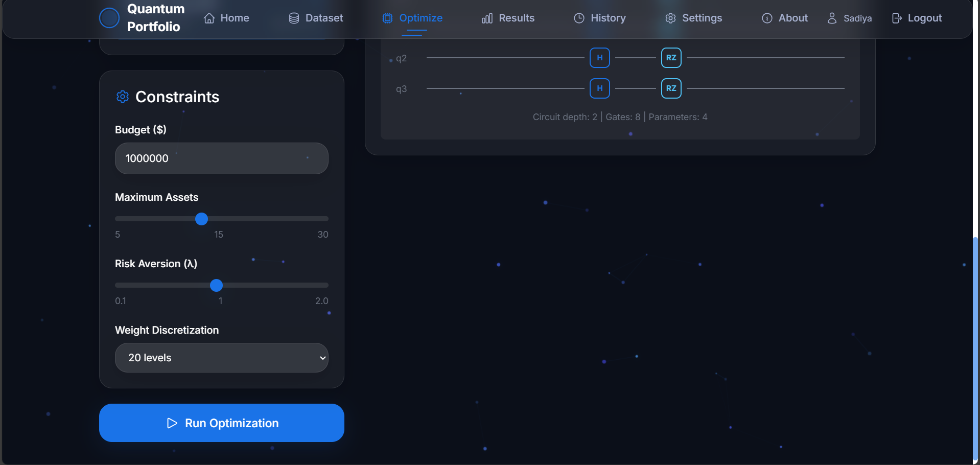The height and width of the screenshot is (465, 980).
Task: Open the About page
Action: (x=785, y=18)
